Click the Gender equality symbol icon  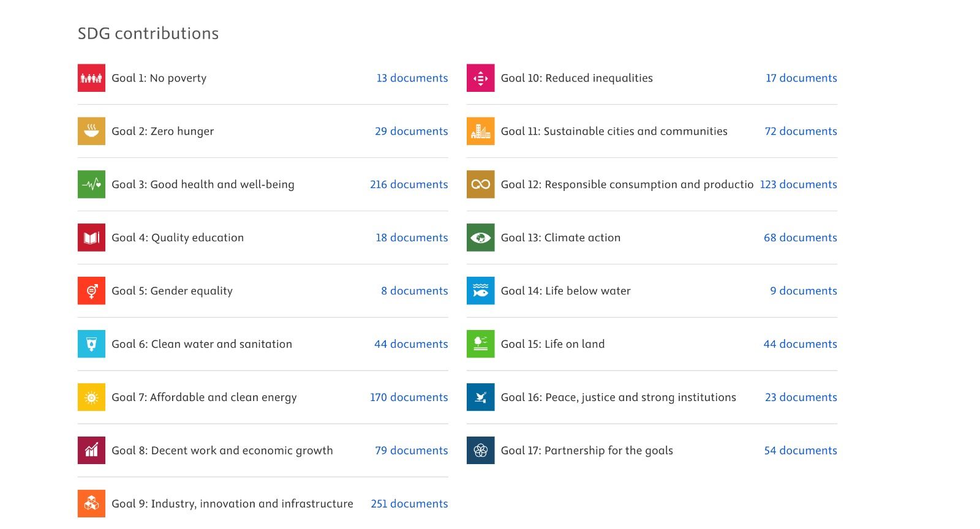91,291
